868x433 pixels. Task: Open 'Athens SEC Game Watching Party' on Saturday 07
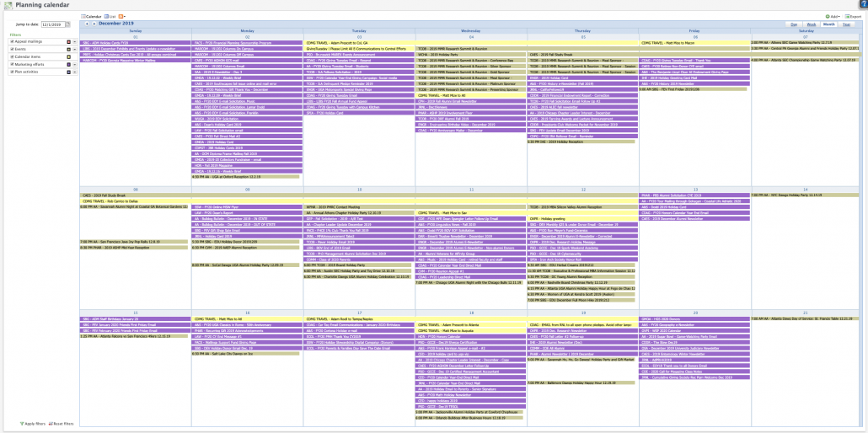pos(805,43)
